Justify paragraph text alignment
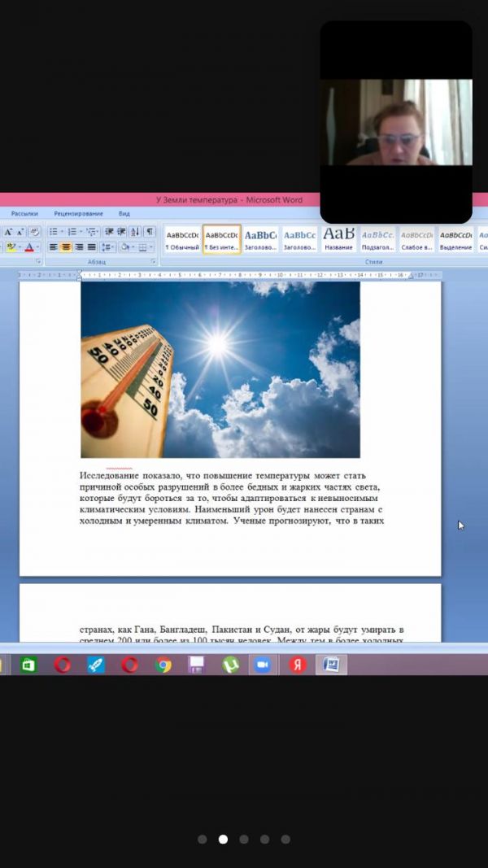This screenshot has height=868, width=488. pos(91,247)
